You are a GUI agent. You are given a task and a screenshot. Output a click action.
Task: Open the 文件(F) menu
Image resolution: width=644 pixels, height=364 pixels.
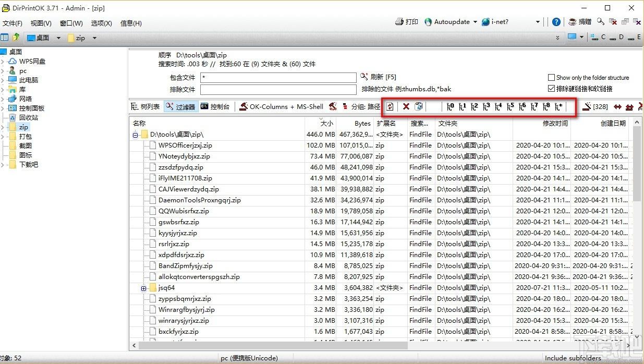[x=13, y=23]
